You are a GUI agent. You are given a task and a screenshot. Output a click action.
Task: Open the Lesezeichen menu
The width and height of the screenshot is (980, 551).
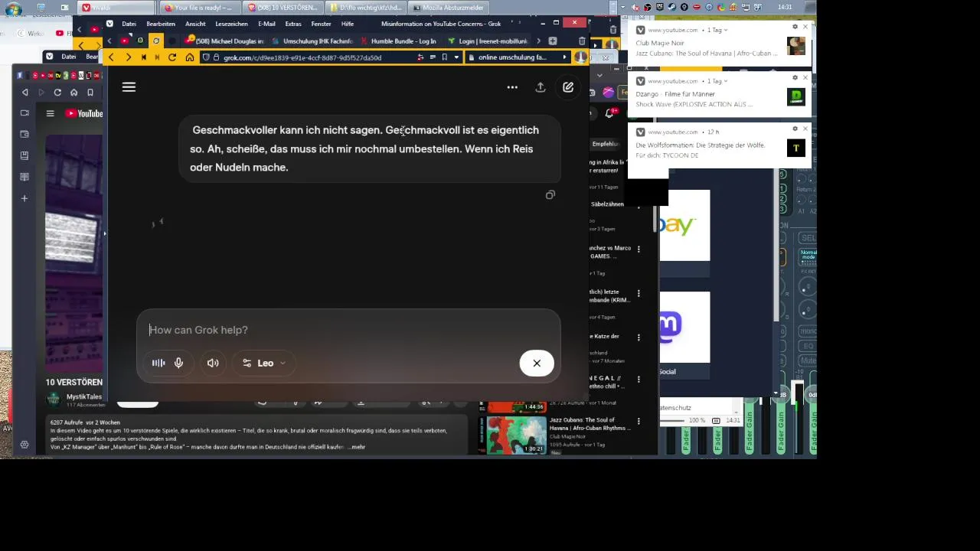[231, 24]
